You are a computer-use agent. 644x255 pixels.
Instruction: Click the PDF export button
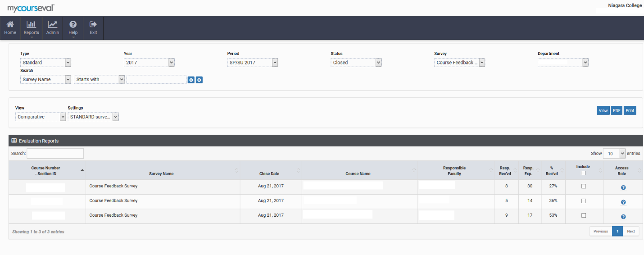pos(617,110)
